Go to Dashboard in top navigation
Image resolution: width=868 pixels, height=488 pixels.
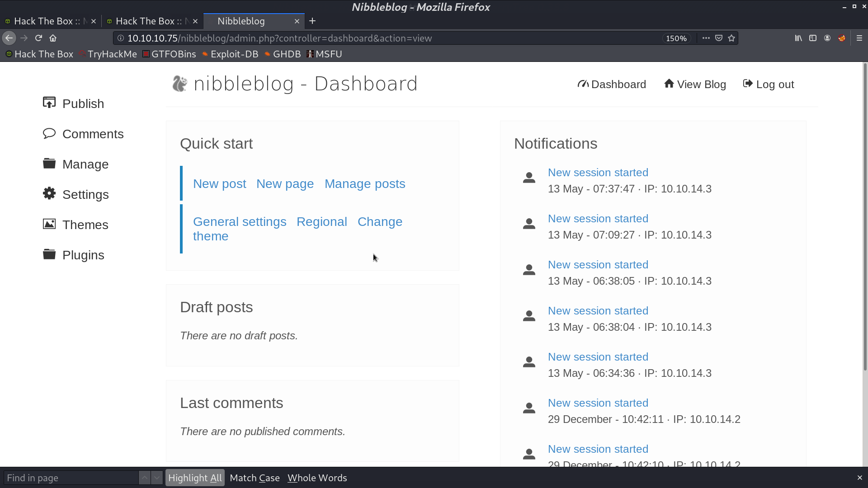(x=612, y=84)
